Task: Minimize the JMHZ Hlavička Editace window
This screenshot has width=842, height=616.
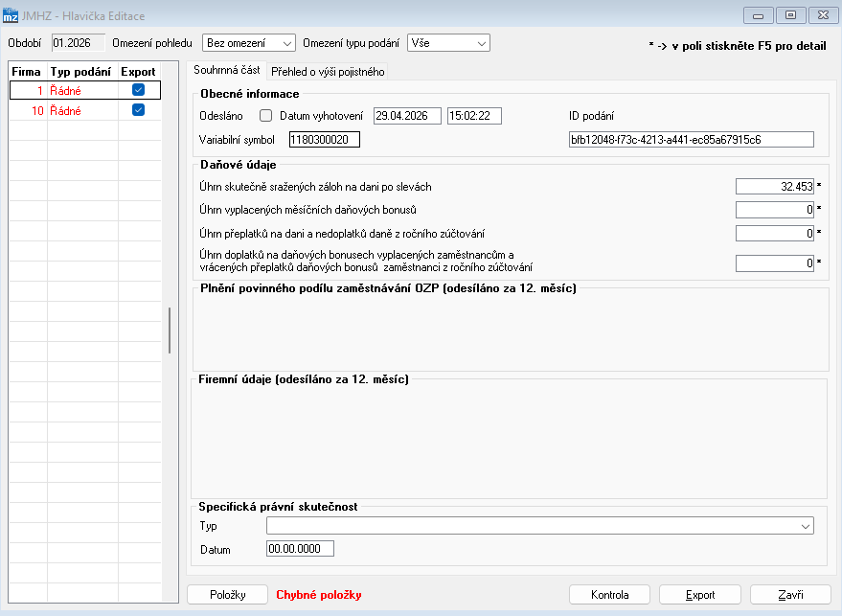Action: coord(759,15)
